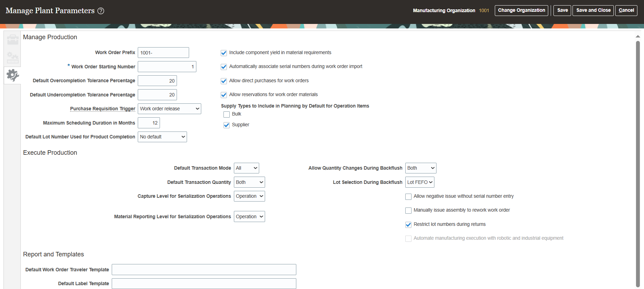Screen dimensions: 644x289
Task: Open the double gears side tab icon
Action: click(x=13, y=57)
